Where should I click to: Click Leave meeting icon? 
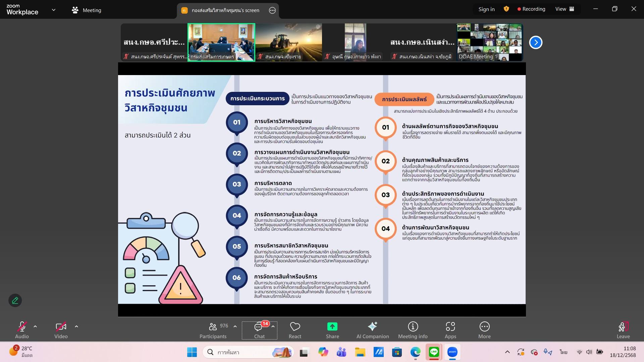(623, 327)
